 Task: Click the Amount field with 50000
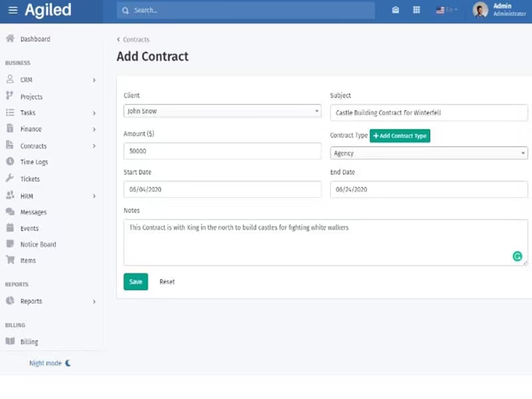pyautogui.click(x=222, y=151)
